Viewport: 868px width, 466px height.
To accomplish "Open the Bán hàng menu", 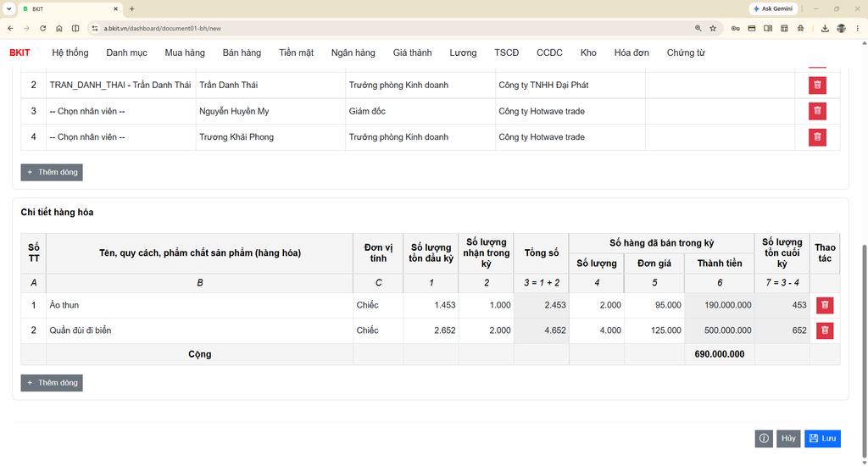I will pos(242,53).
